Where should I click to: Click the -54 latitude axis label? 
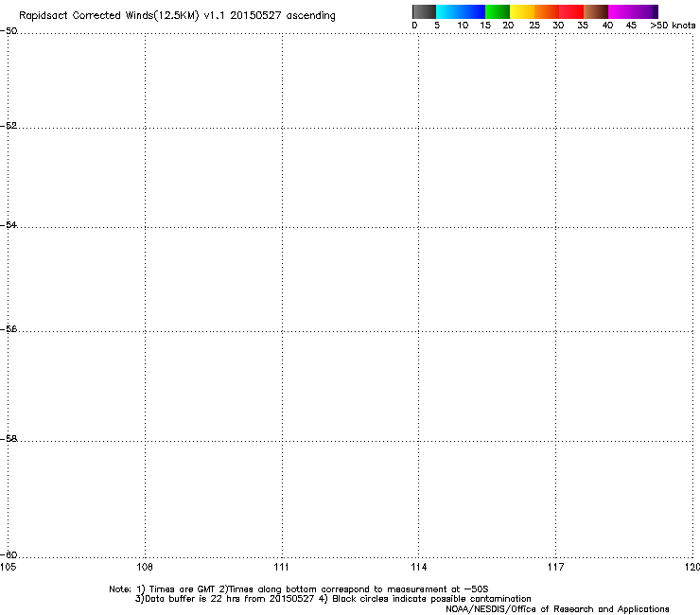9,224
